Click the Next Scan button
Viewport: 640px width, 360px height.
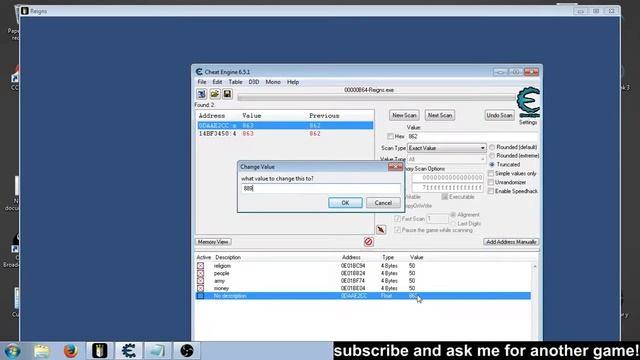(440, 115)
